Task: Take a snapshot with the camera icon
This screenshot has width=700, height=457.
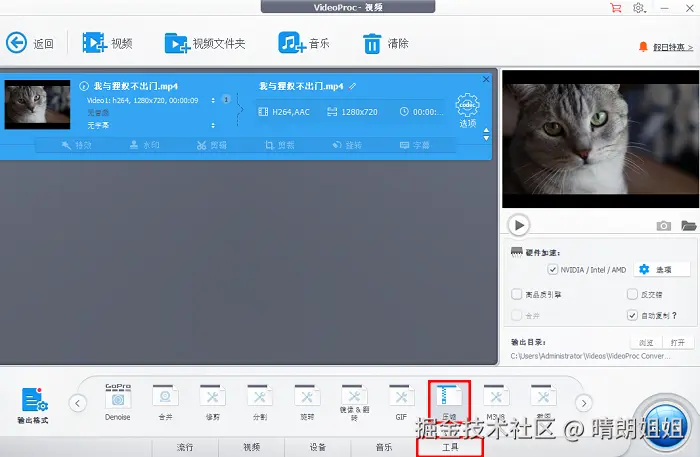Action: 663,226
